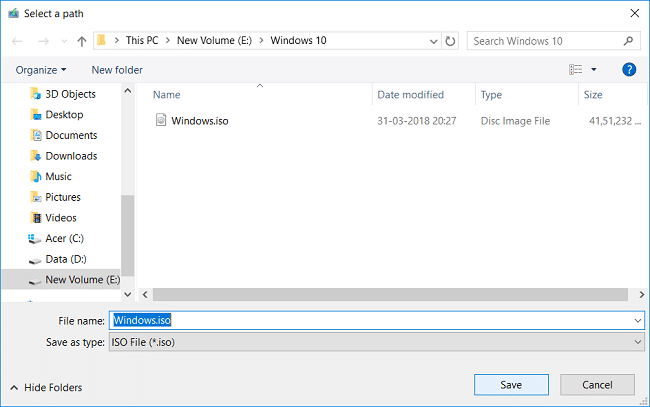Expand the File name dropdown arrow
Screen dimensions: 650x407
[x=638, y=321]
